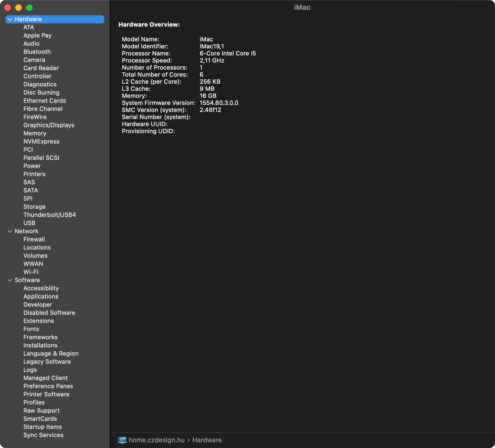495x448 pixels.
Task: Select Managed Client entry
Action: [x=45, y=378]
